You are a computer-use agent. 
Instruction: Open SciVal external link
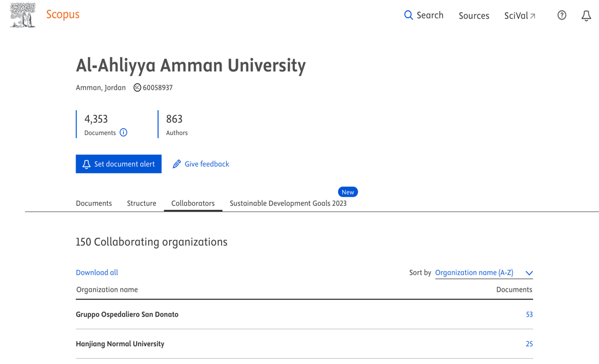click(519, 16)
